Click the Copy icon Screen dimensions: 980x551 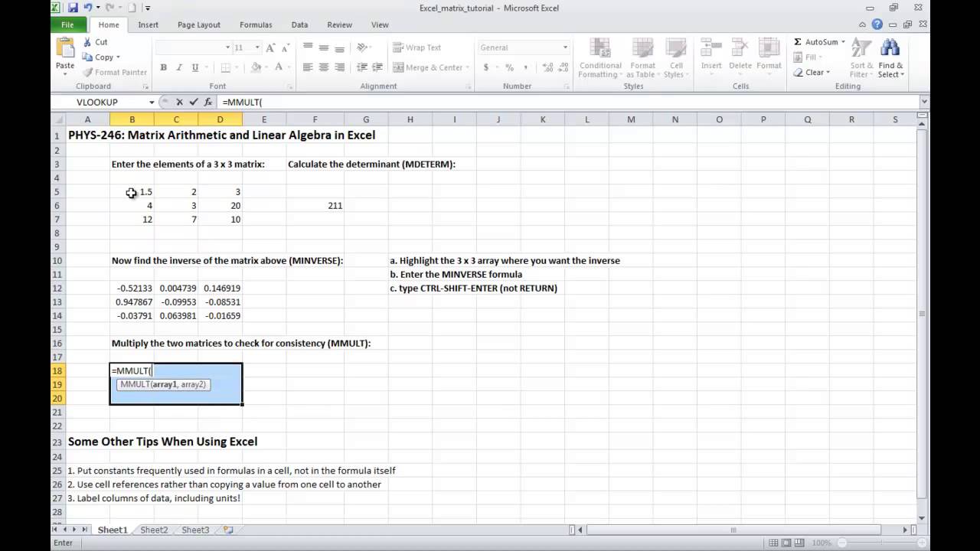[87, 57]
